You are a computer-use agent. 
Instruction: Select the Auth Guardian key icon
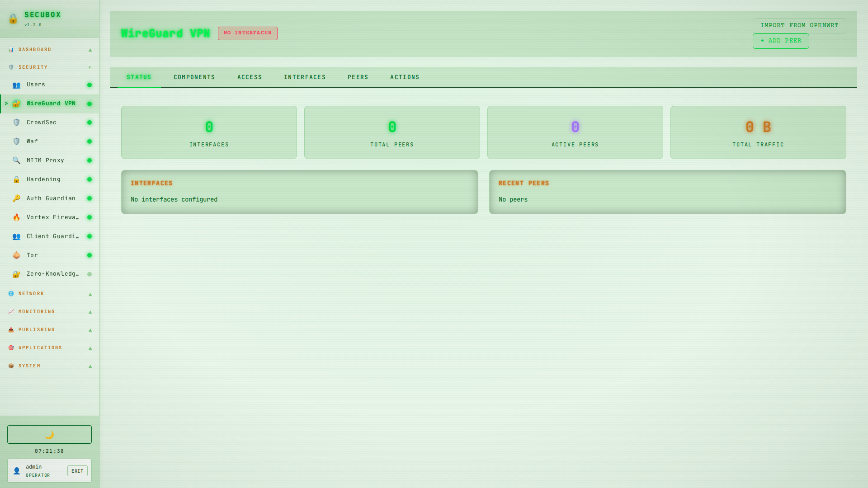point(16,198)
